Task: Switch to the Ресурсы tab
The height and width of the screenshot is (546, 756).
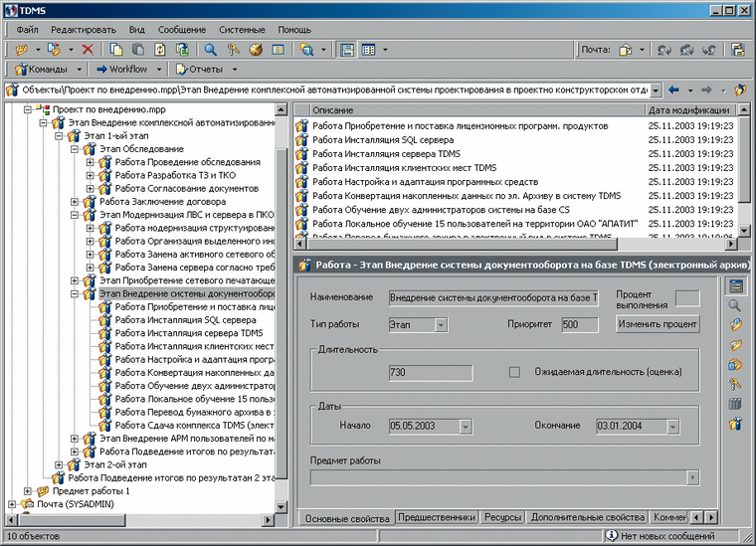Action: (503, 517)
